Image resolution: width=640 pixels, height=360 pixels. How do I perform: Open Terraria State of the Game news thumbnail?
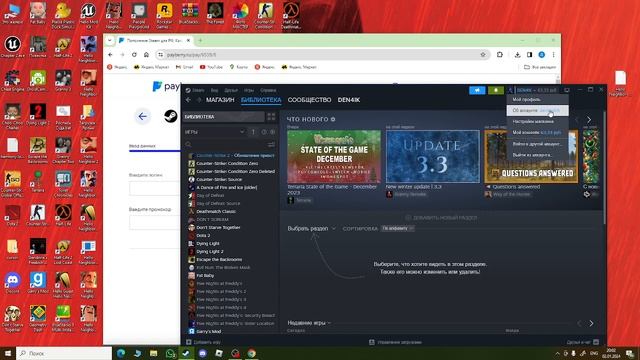coord(334,156)
